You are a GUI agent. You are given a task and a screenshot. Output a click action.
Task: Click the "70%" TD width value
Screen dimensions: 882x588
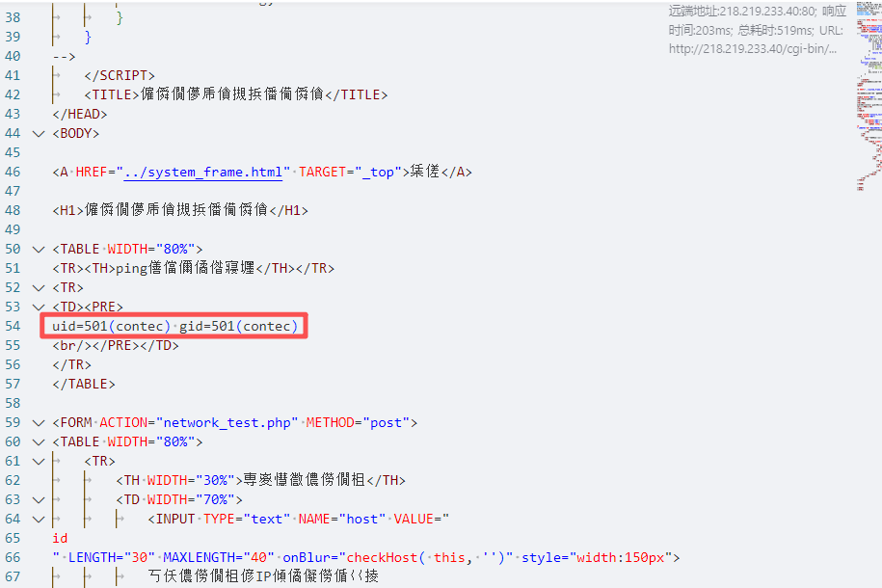click(215, 499)
